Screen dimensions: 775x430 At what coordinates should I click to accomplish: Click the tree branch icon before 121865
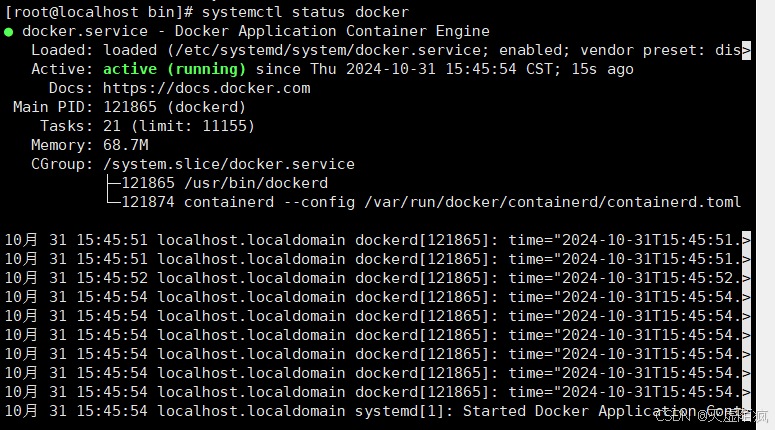(x=114, y=183)
